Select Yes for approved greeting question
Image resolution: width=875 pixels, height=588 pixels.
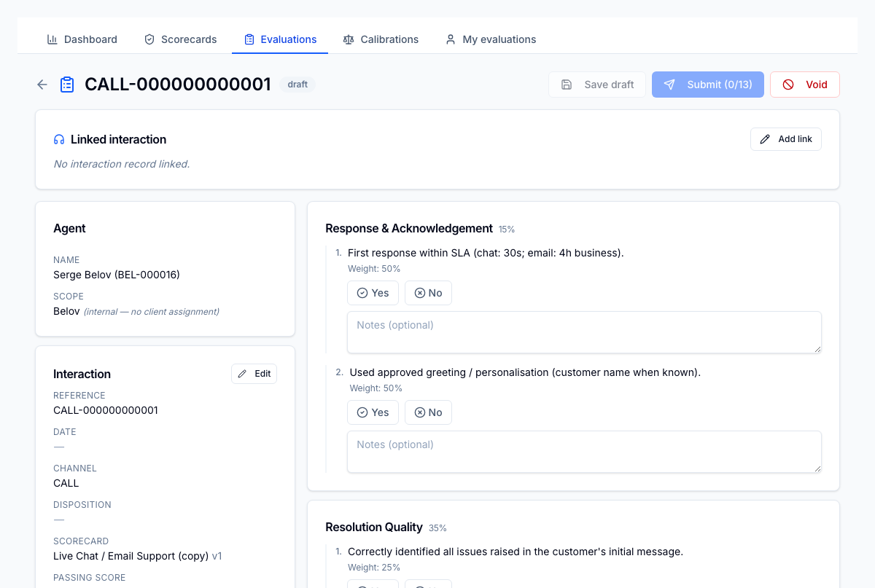(x=373, y=412)
